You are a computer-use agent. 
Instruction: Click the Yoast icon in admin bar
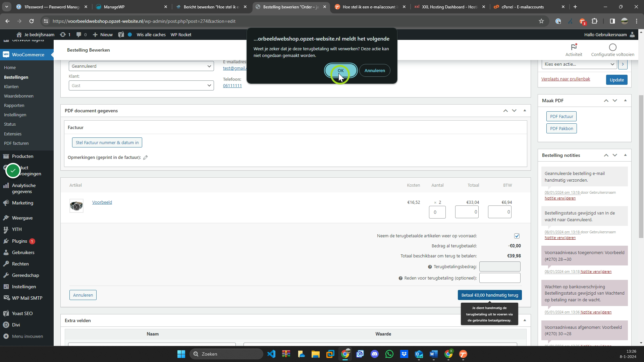[121, 35]
